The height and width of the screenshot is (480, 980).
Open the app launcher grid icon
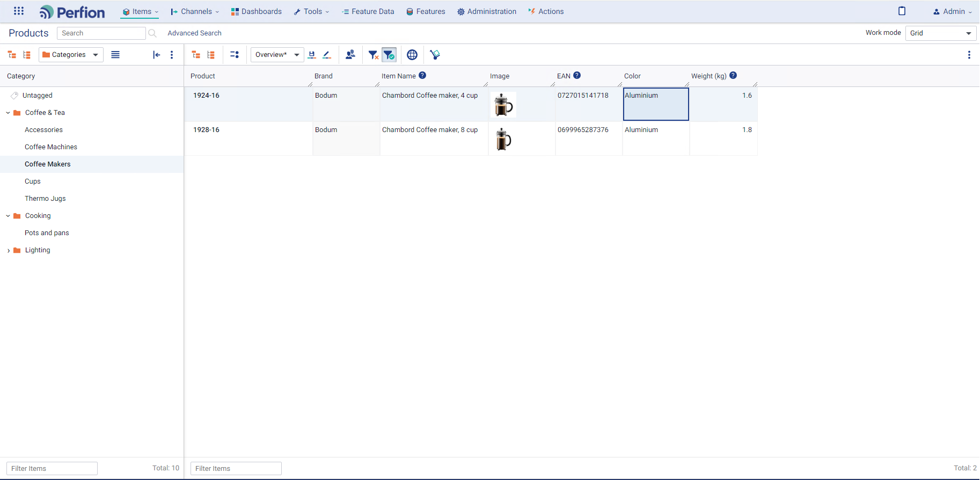coord(19,11)
